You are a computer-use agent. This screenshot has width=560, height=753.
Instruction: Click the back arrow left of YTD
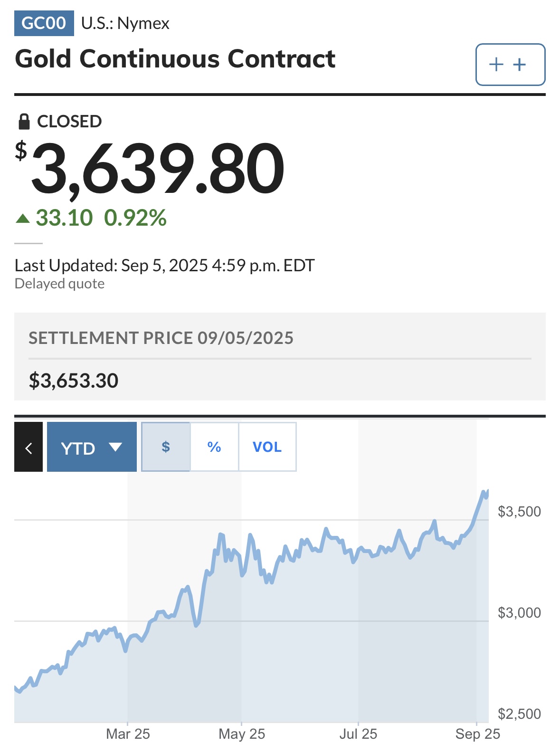(x=28, y=447)
